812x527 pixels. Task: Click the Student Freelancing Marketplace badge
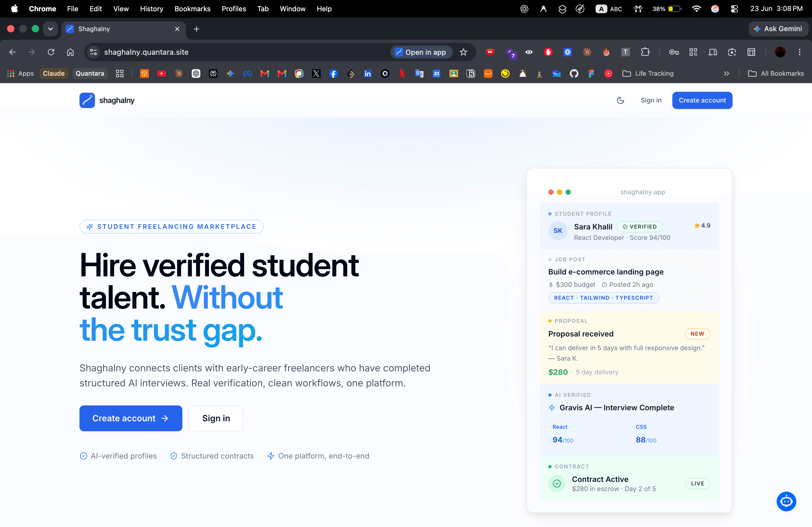172,227
